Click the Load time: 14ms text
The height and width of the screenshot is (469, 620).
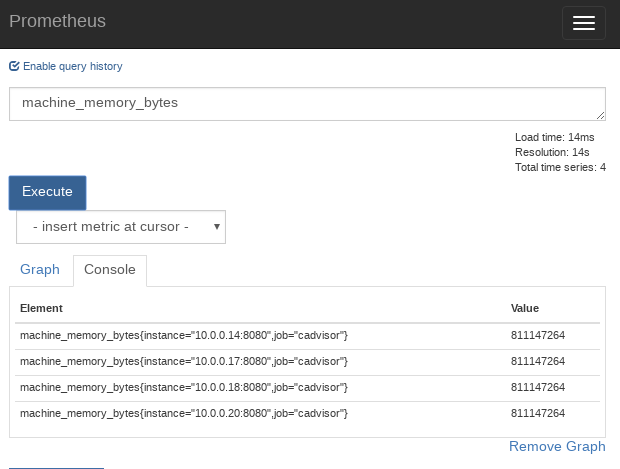554,137
